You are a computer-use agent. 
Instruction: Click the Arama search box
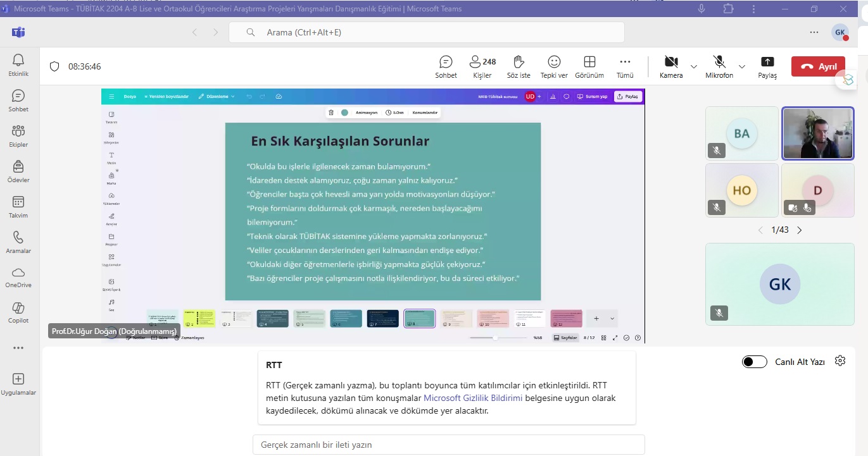[x=426, y=32]
